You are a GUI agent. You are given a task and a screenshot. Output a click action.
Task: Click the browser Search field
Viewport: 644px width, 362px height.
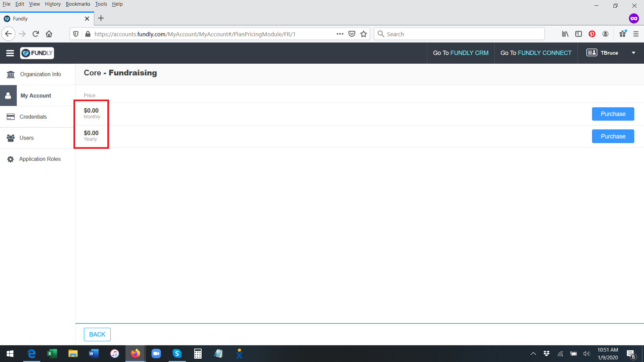click(x=459, y=34)
